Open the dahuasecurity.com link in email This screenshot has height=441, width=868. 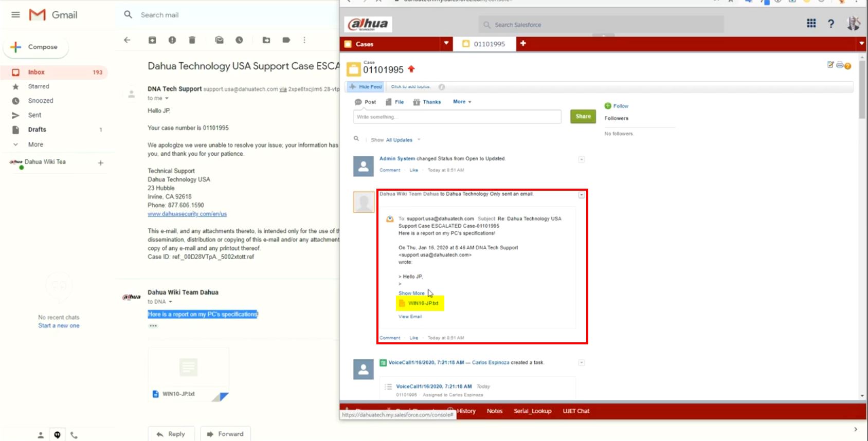pyautogui.click(x=187, y=214)
